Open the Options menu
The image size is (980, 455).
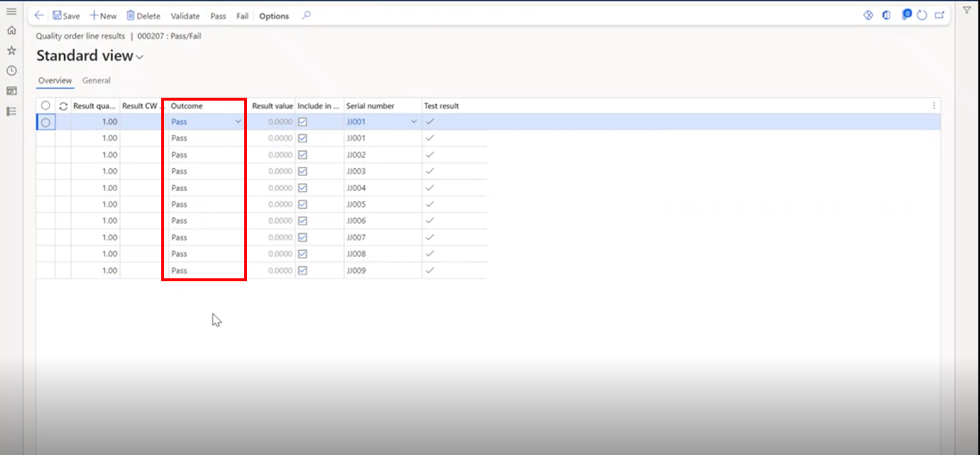click(274, 16)
